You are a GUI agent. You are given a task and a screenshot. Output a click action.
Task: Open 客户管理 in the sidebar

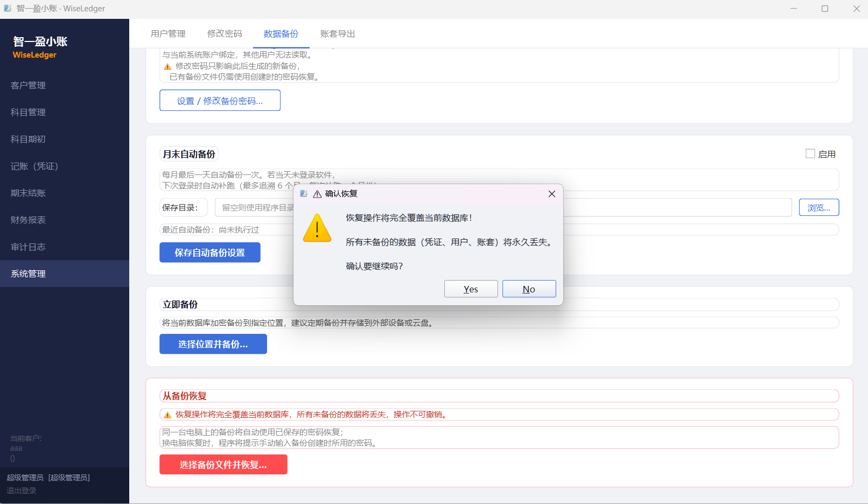65,85
